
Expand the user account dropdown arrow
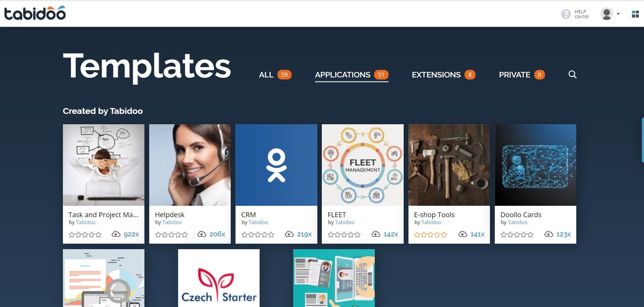pos(618,14)
